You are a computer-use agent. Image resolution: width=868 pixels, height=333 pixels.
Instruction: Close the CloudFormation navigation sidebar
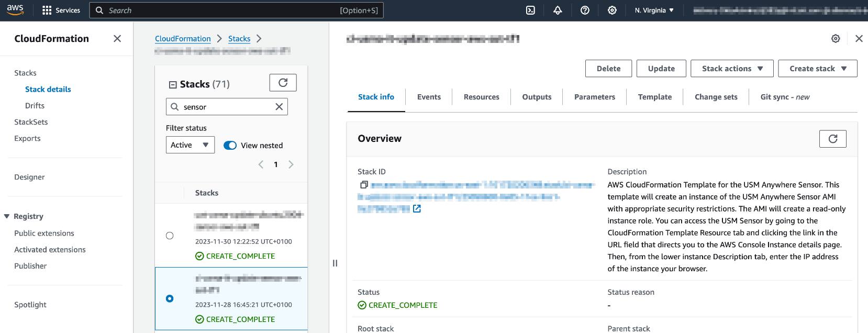(x=117, y=39)
